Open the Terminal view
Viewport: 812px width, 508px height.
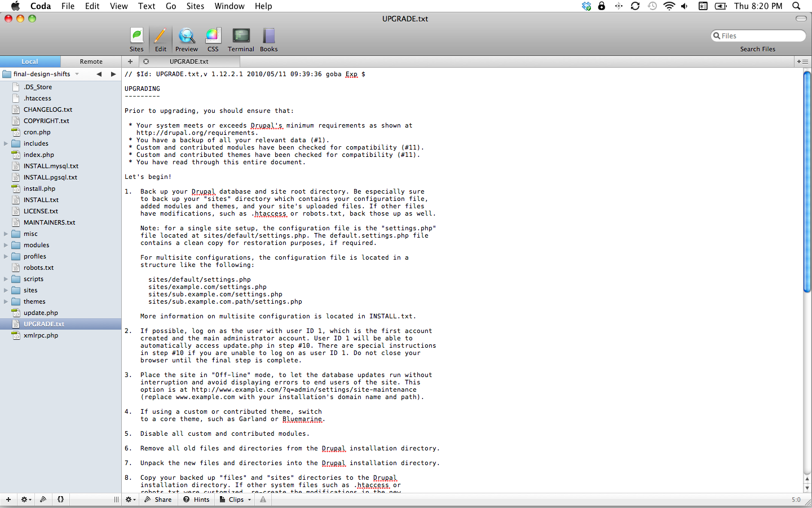241,40
